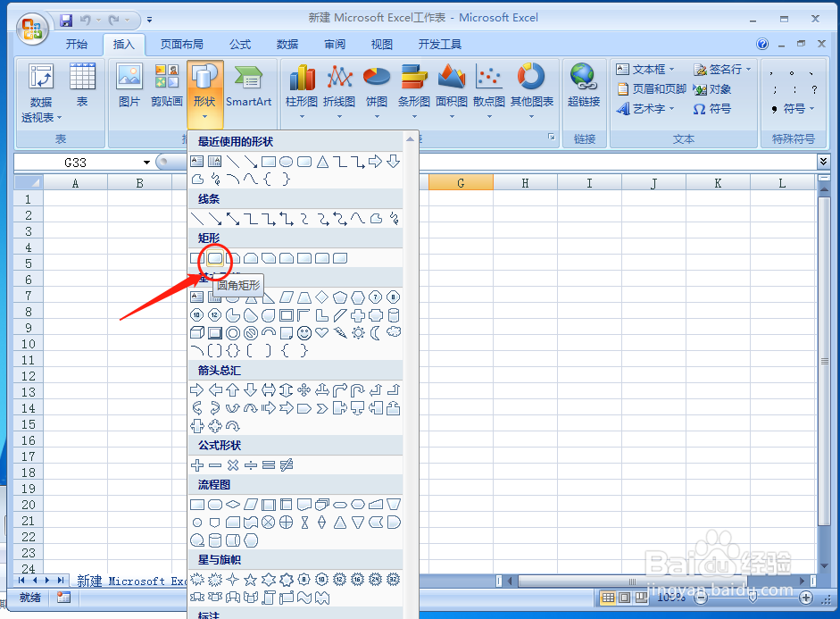Click the zoom slider handle
The image size is (840, 619).
click(x=753, y=598)
